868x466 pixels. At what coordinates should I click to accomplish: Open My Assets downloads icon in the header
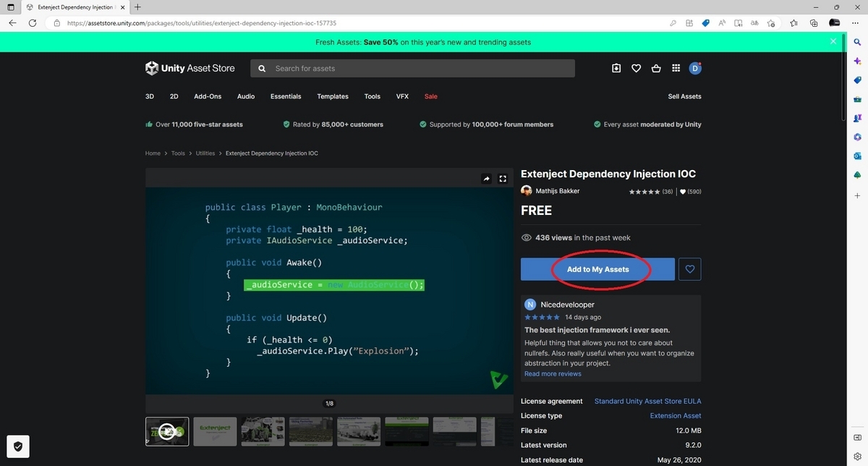[x=616, y=68]
